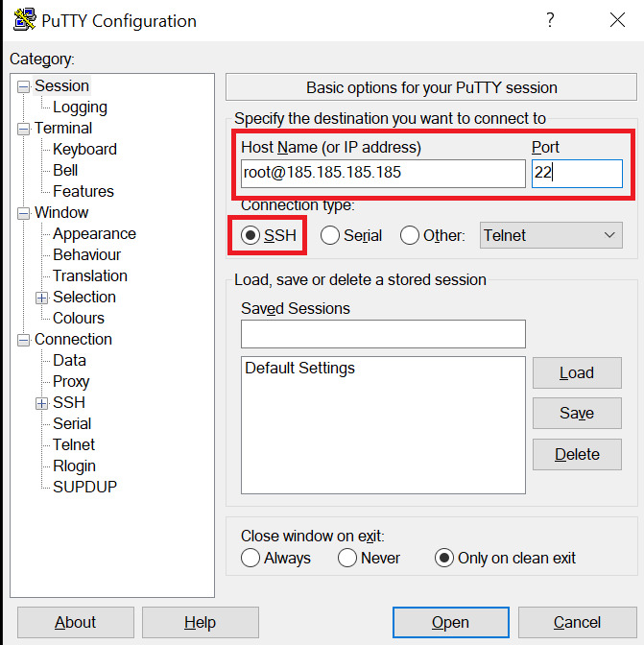Click the PuTTY icon in title bar

pos(18,20)
